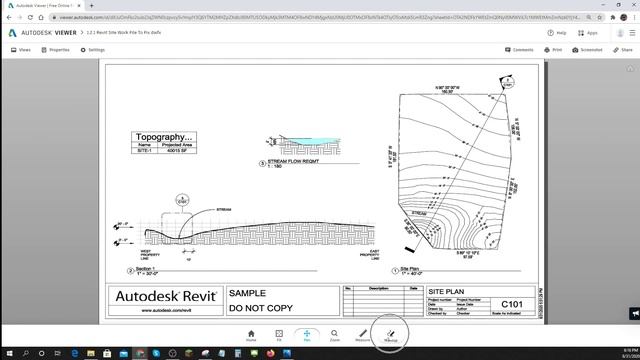Open the Apps menu
Screen dimensions: 640x360
pyautogui.click(x=588, y=33)
